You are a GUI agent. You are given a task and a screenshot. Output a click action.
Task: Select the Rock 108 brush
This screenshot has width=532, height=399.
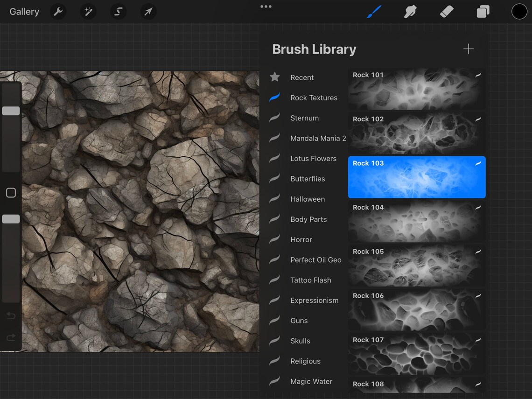click(x=417, y=385)
